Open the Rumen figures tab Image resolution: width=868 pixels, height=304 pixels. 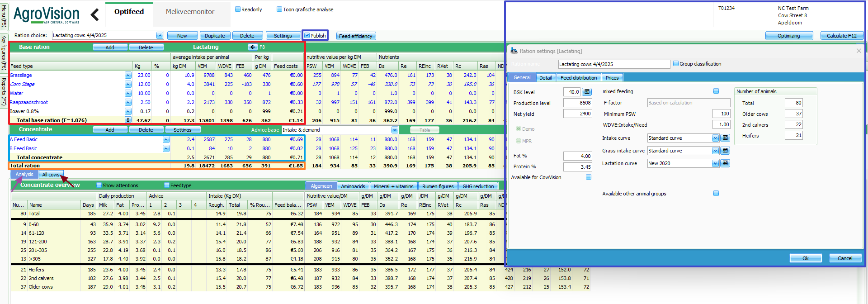[438, 186]
